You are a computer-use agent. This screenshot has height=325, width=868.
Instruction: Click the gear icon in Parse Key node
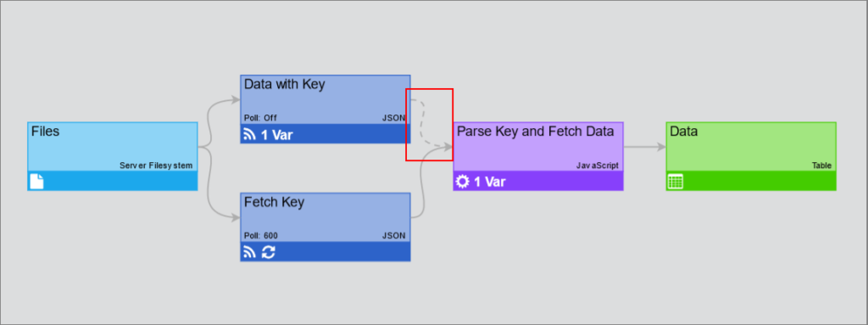coord(462,182)
